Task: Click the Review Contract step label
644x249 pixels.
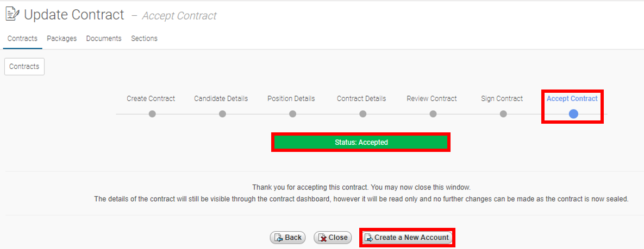Action: point(432,98)
